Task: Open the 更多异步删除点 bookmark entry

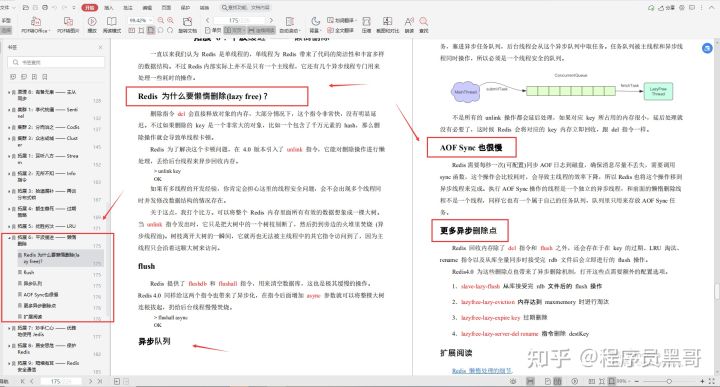Action: [x=39, y=305]
